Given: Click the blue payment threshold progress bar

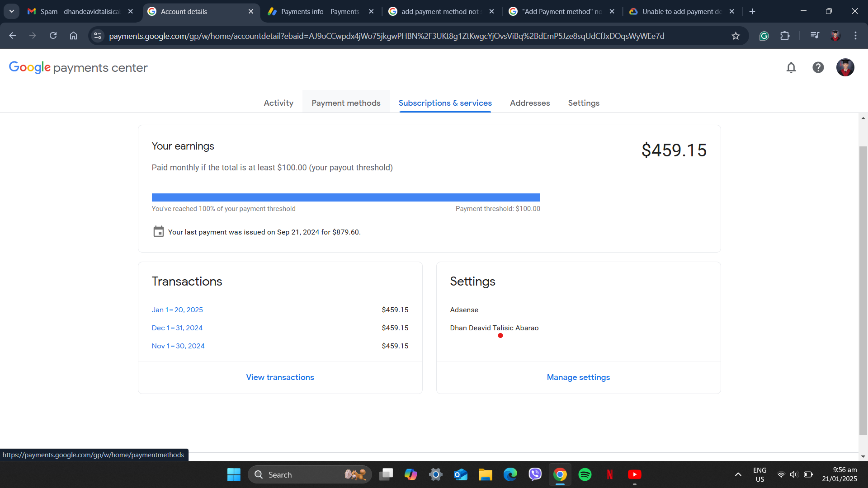Looking at the screenshot, I should pyautogui.click(x=346, y=197).
